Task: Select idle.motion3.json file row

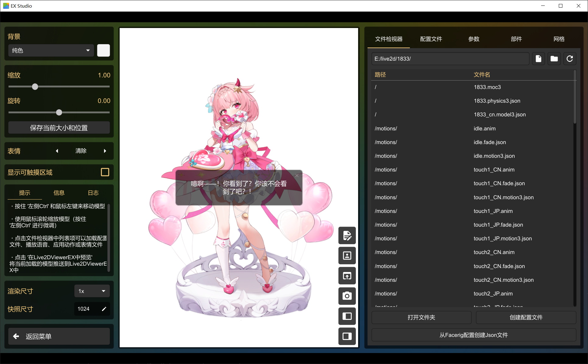Action: [x=472, y=156]
